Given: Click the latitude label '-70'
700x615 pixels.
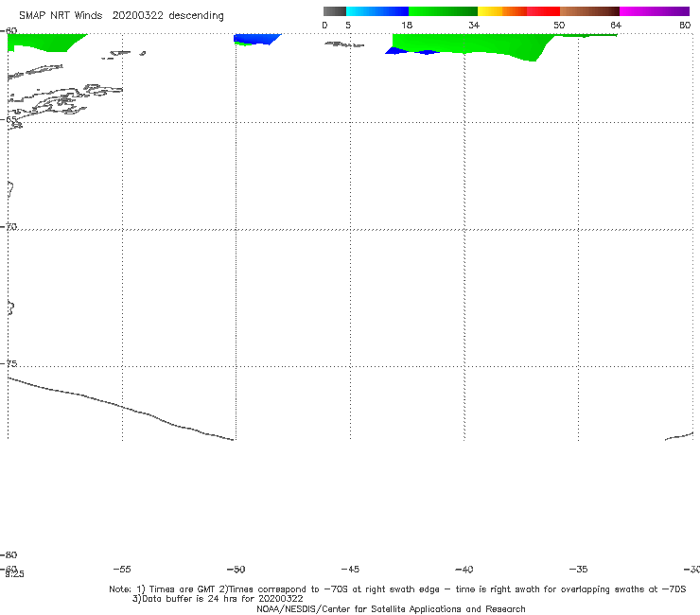Looking at the screenshot, I should [x=9, y=227].
